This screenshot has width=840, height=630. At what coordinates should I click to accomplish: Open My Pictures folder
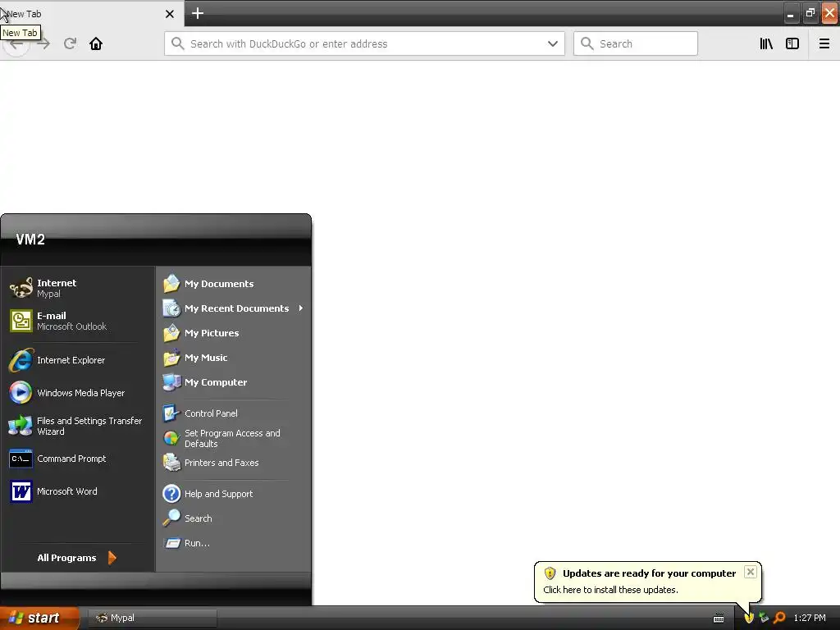click(234, 333)
